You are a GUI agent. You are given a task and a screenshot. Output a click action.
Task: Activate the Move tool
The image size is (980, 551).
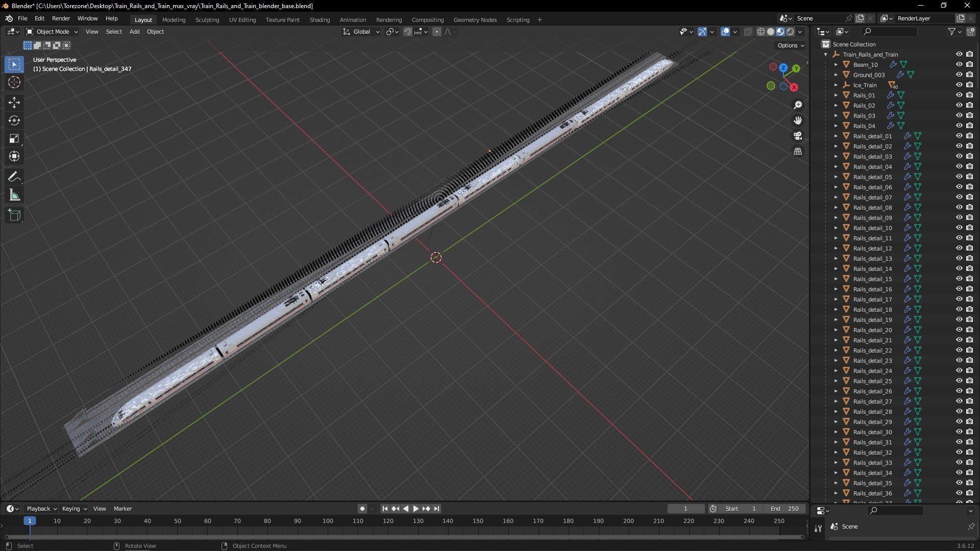14,103
